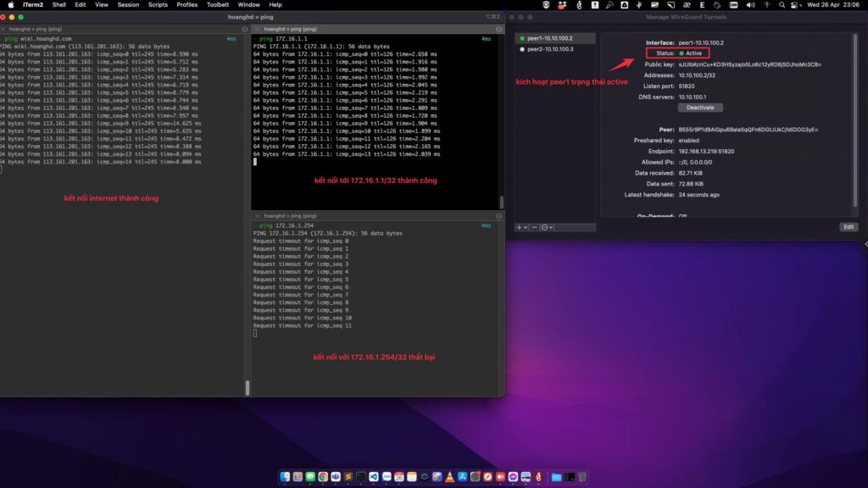Viewport: 868px width, 488px height.
Task: Click the remove tunnel minus button in WireGuard
Action: point(534,227)
